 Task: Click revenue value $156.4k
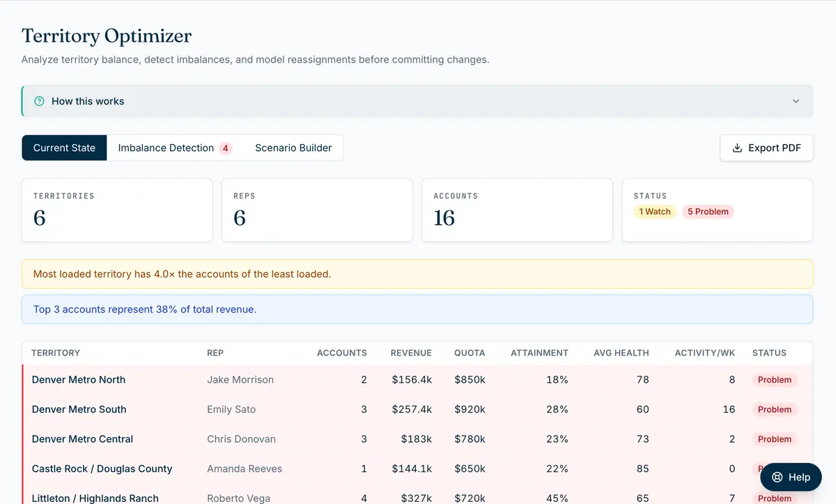412,379
